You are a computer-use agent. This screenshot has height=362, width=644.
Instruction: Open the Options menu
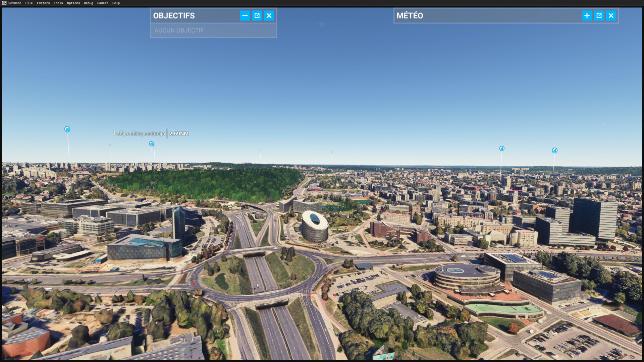coord(73,3)
